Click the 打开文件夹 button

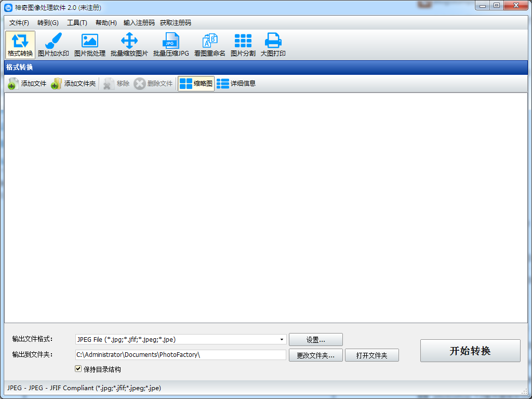pos(372,355)
